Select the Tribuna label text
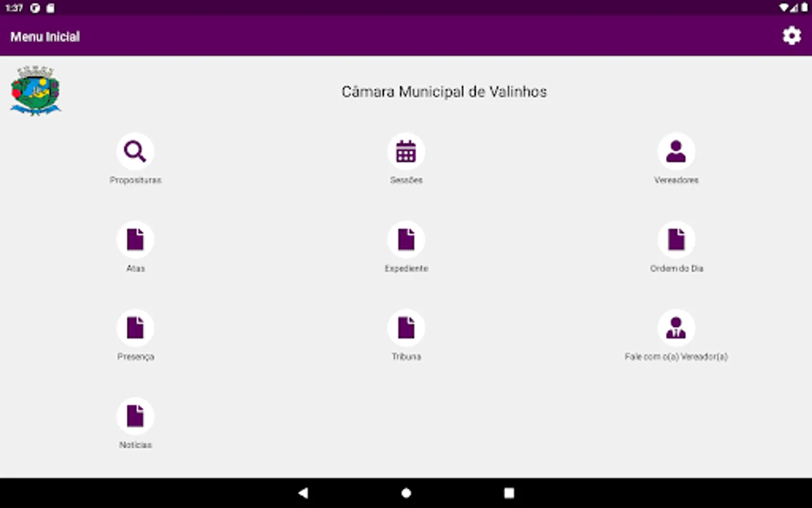812x508 pixels. pos(406,357)
